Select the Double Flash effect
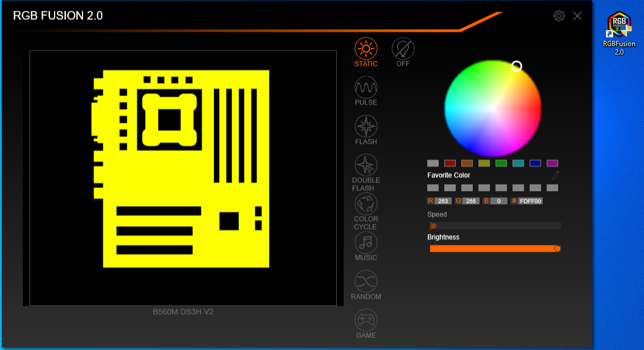 click(x=366, y=172)
